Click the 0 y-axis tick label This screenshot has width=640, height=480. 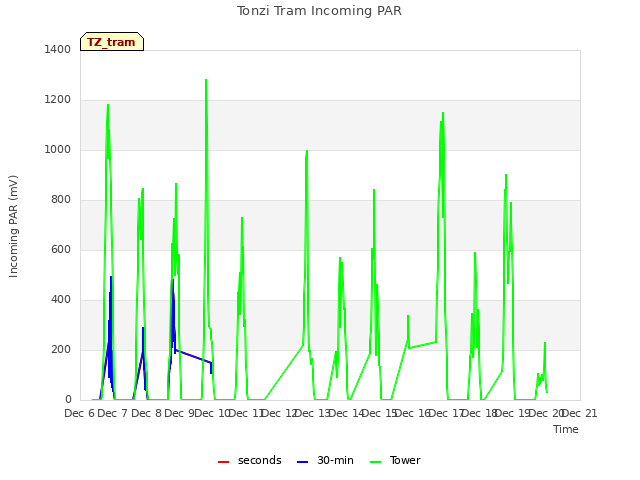tap(68, 400)
